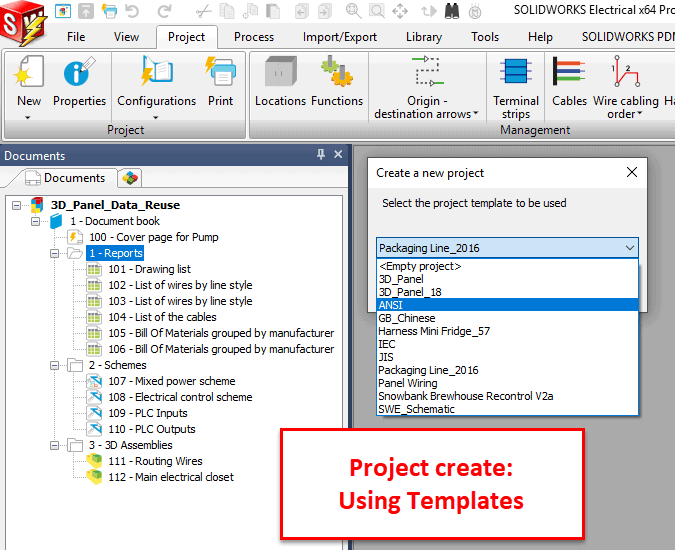Choose the SWE_Schematic template
The height and width of the screenshot is (550, 675).
click(507, 409)
